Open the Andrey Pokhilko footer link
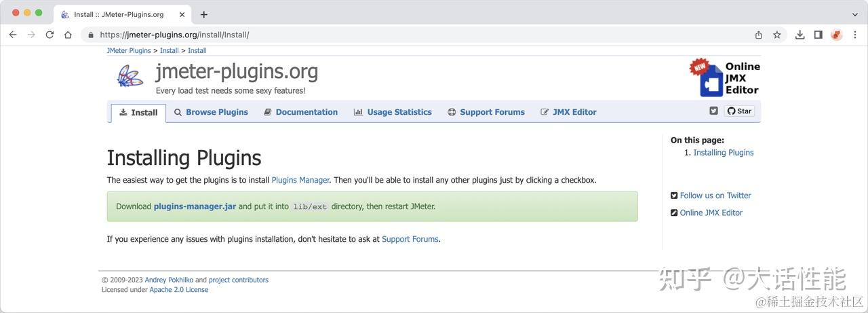 [x=169, y=280]
